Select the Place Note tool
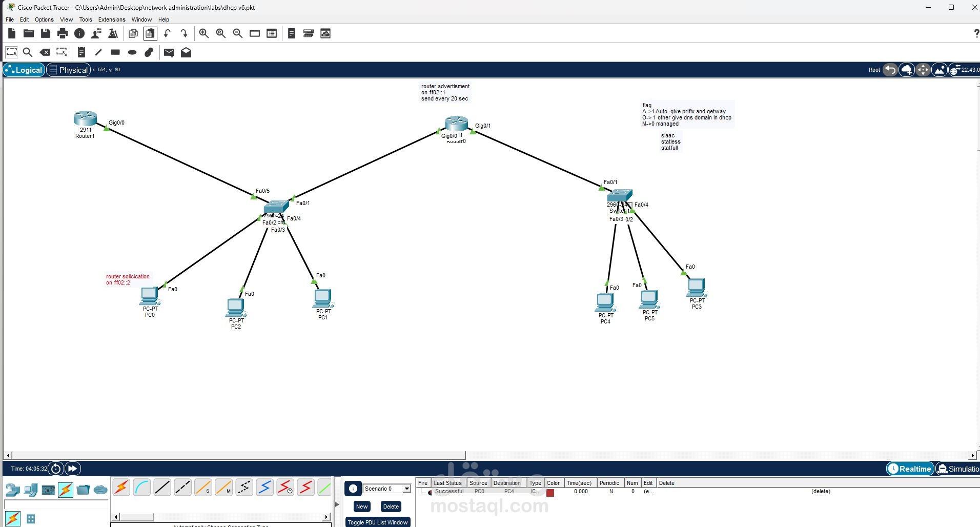This screenshot has width=980, height=527. pyautogui.click(x=81, y=52)
